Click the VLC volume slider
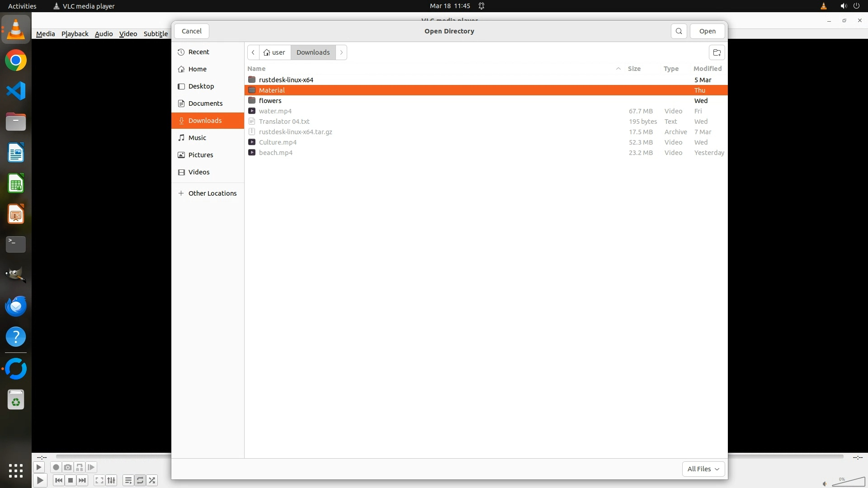 [x=848, y=482]
